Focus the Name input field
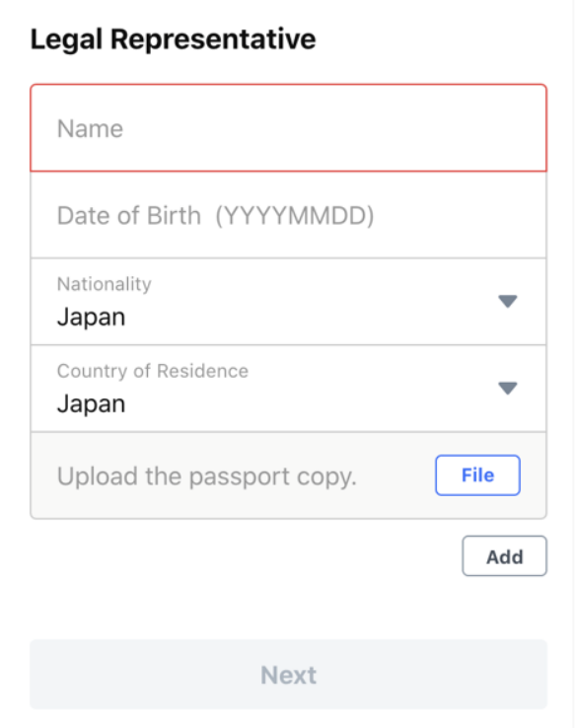 (x=288, y=128)
